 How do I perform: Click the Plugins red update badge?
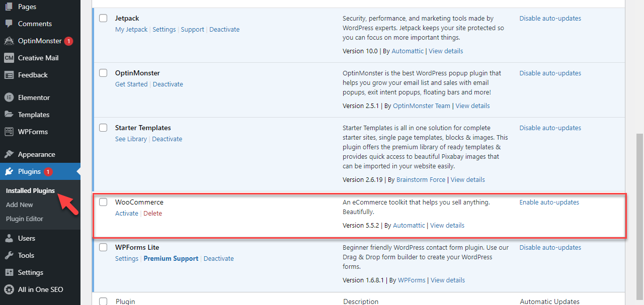48,172
